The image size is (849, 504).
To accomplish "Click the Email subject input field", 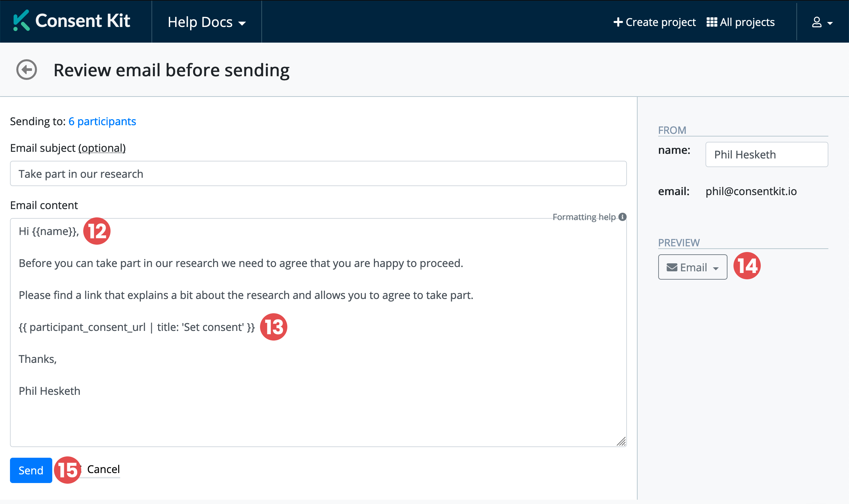I will (318, 173).
